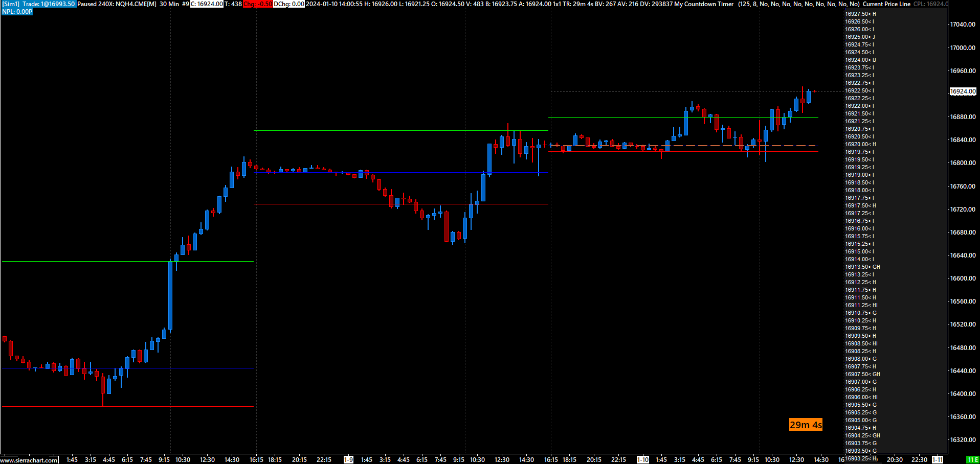Select the current price marker on the price axis
The height and width of the screenshot is (464, 980).
click(x=963, y=91)
